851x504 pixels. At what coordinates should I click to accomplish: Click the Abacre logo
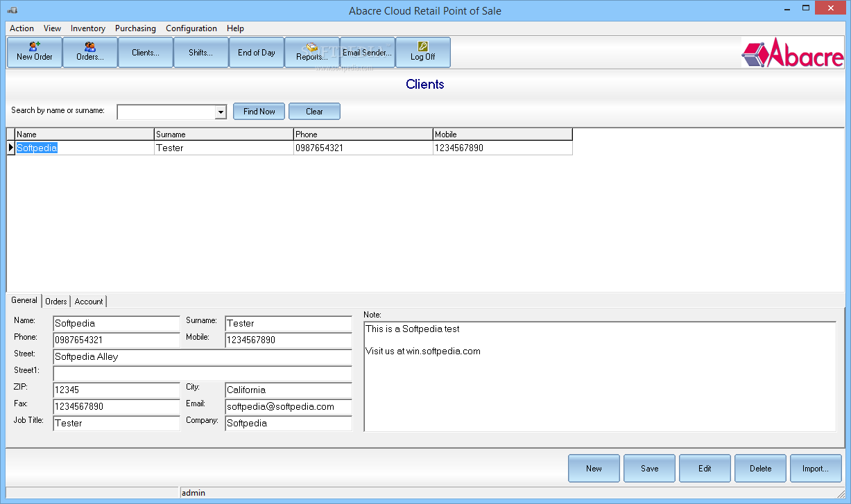point(793,53)
